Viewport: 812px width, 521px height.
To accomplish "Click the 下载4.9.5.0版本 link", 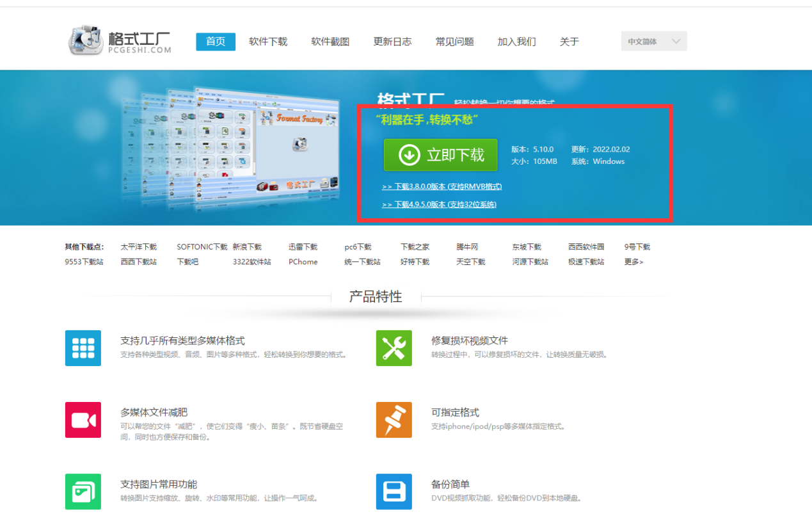I will point(439,205).
